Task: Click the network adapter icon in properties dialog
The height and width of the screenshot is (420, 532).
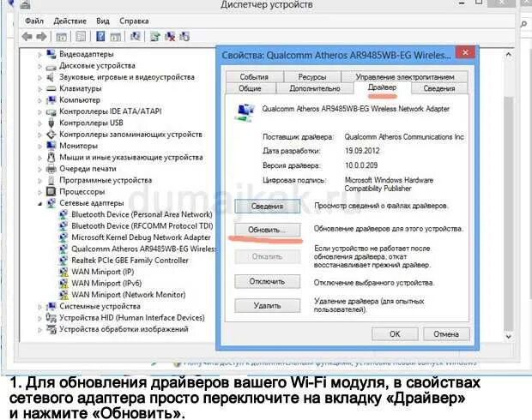Action: pyautogui.click(x=245, y=112)
